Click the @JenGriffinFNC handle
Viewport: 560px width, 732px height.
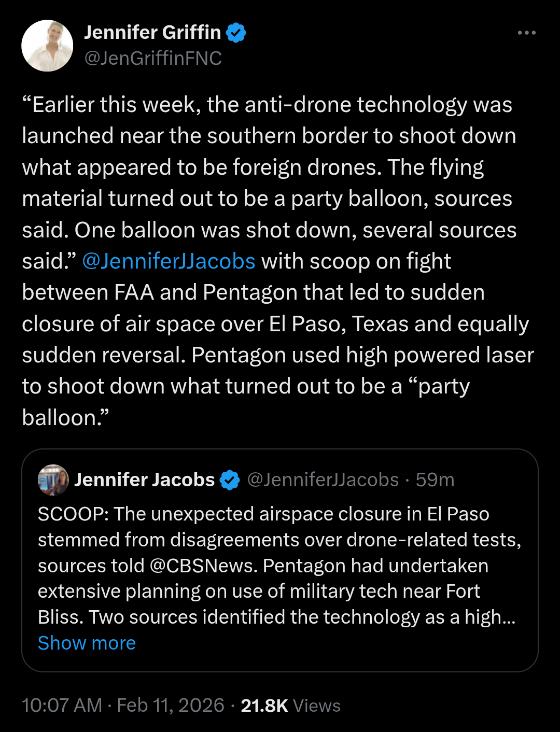click(x=153, y=58)
